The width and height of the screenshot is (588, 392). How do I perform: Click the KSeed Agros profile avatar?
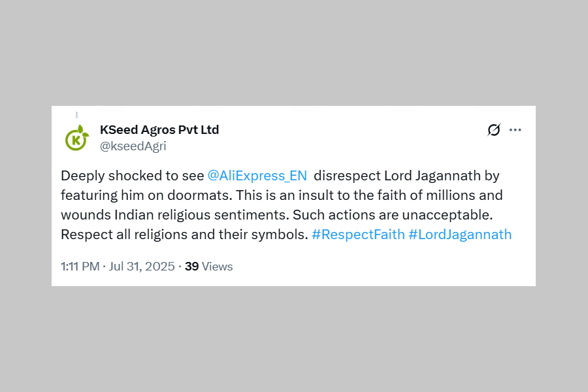tap(76, 138)
